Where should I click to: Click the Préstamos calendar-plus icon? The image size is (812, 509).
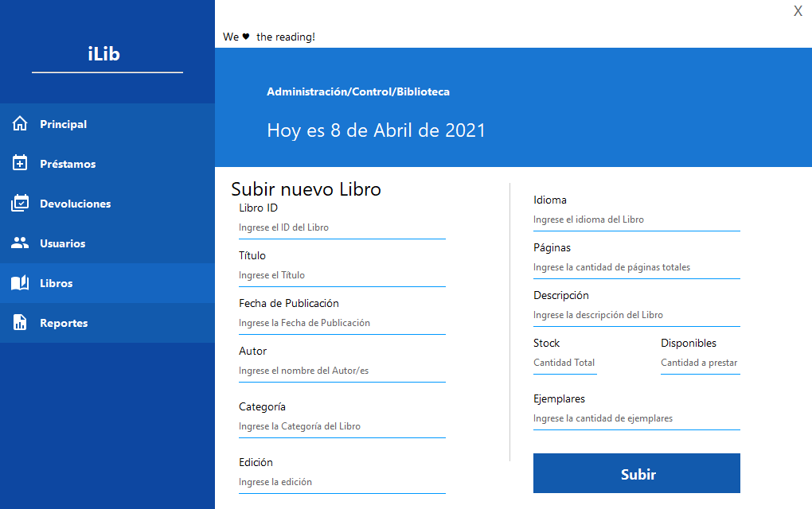pyautogui.click(x=20, y=163)
